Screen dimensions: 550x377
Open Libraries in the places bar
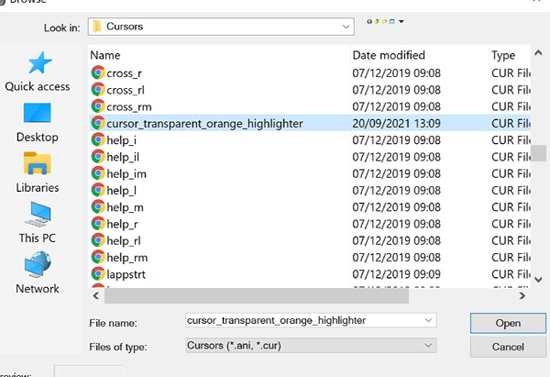pyautogui.click(x=38, y=173)
